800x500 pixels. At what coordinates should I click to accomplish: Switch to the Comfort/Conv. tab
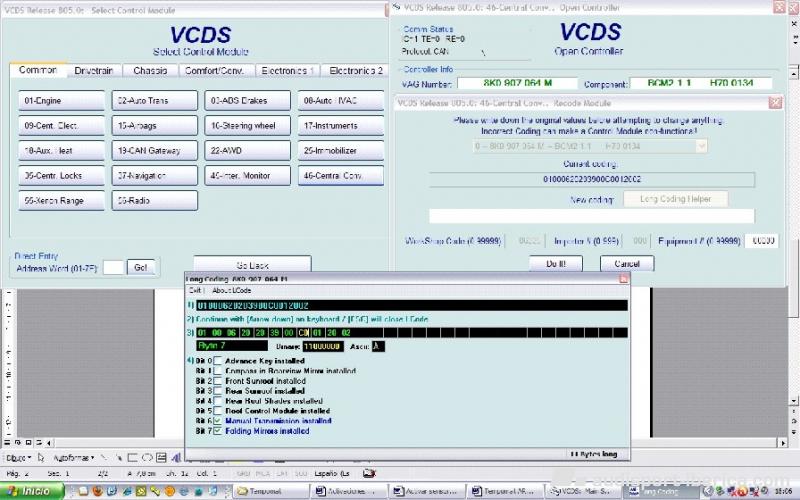(x=214, y=71)
